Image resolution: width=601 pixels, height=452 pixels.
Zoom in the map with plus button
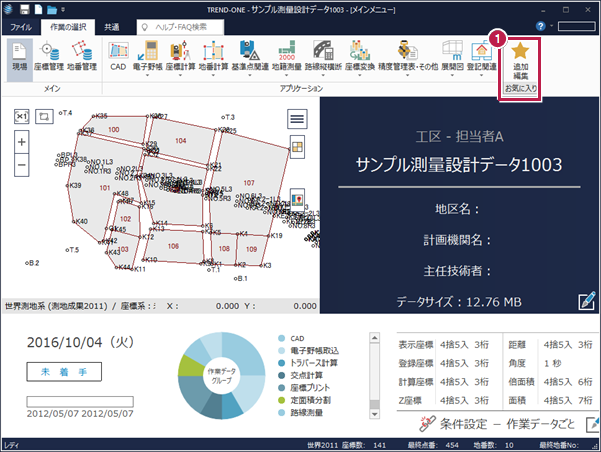pos(21,142)
